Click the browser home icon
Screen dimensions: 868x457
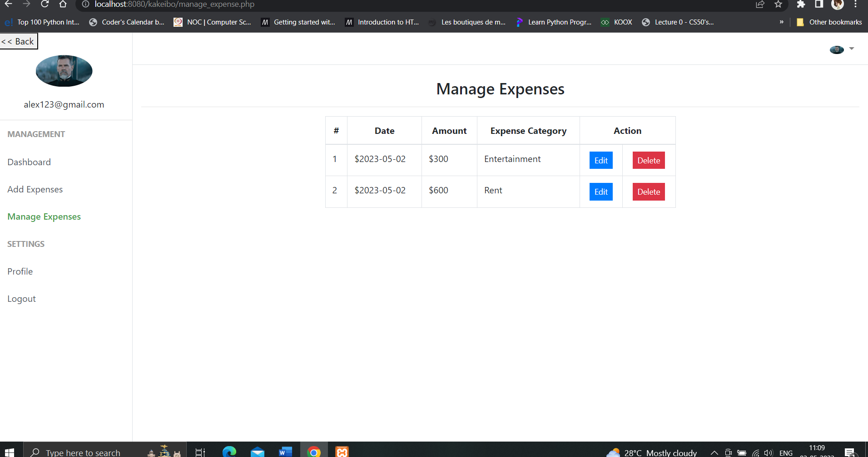pos(62,5)
